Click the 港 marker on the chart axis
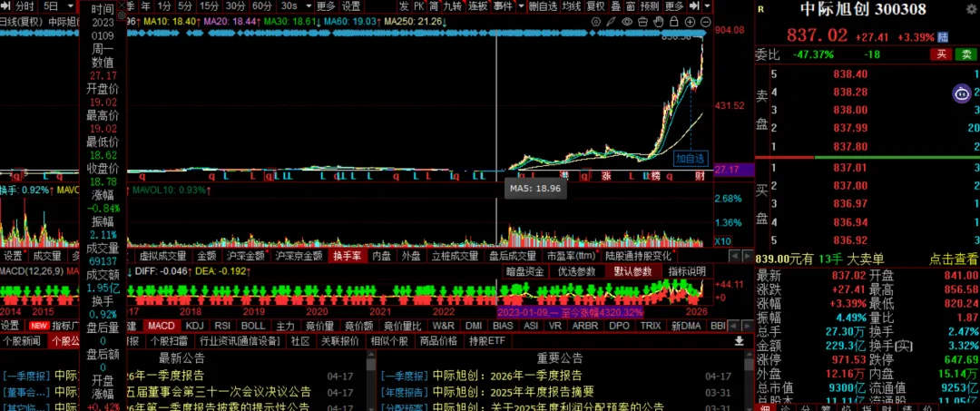The image size is (980, 411). click(x=564, y=176)
